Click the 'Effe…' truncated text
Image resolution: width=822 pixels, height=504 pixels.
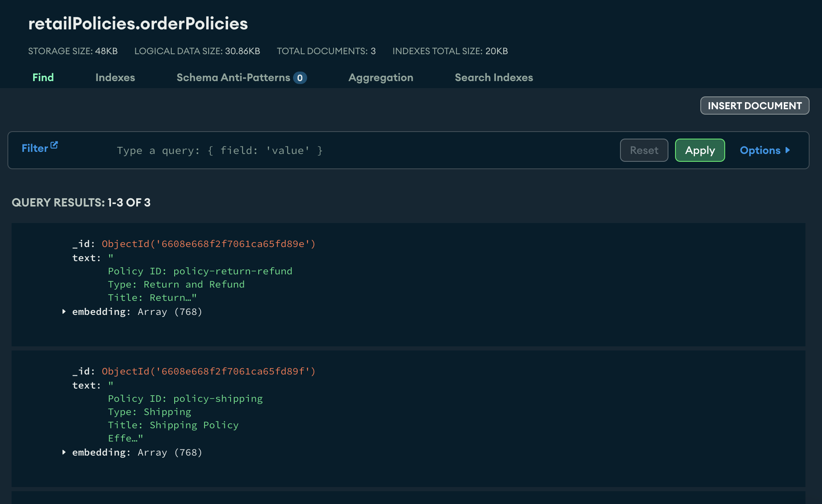pyautogui.click(x=125, y=438)
